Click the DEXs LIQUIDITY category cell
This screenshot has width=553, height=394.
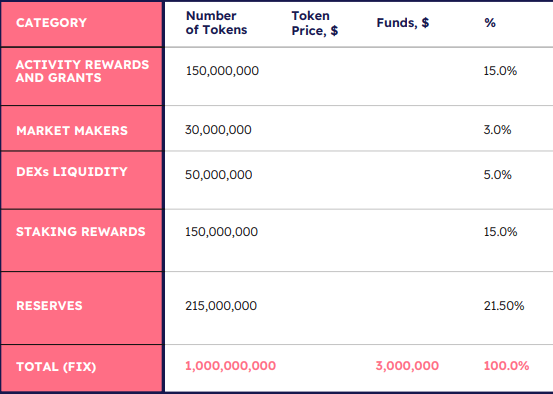coord(81,180)
